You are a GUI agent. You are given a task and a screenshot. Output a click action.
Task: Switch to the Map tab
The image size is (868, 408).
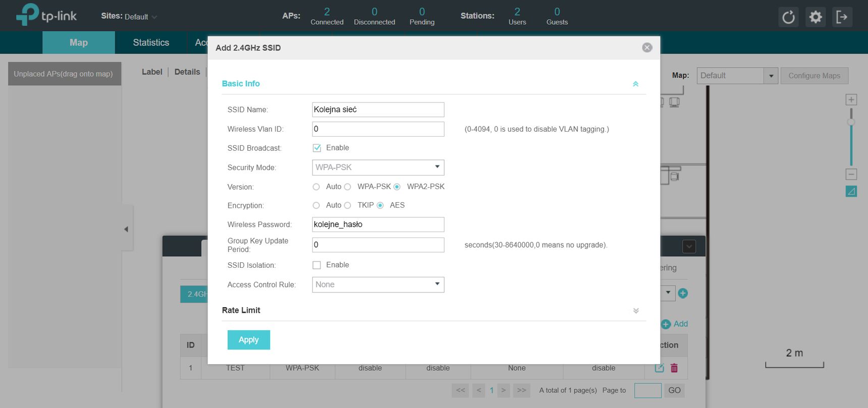click(79, 42)
